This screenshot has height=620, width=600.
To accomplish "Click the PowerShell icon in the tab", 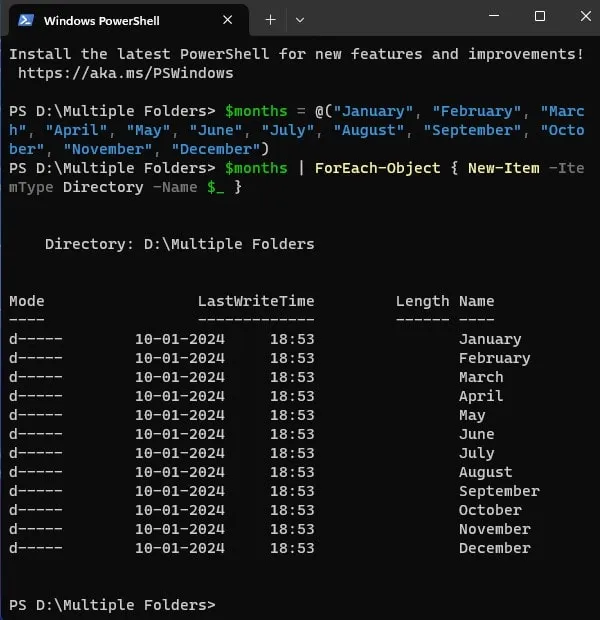I will coord(26,20).
